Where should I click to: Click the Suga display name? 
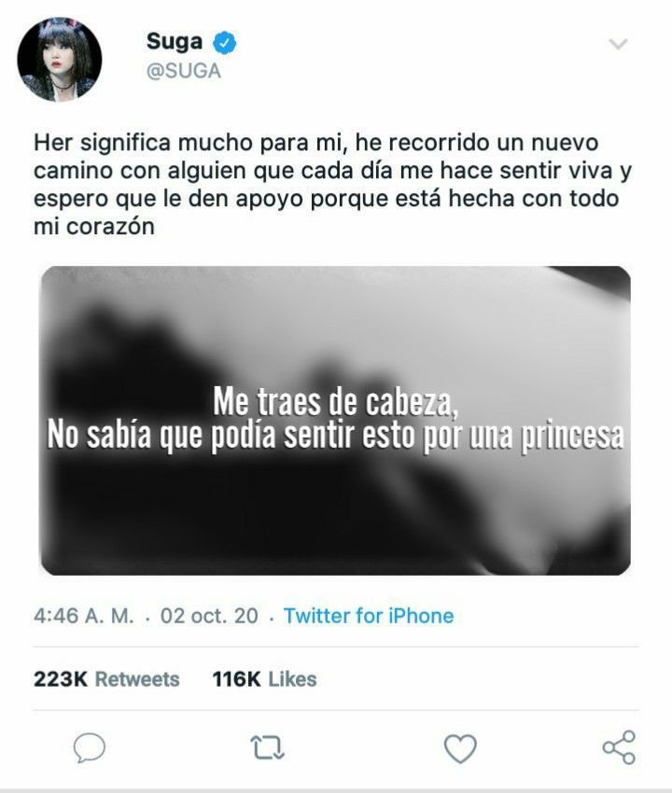click(x=175, y=41)
